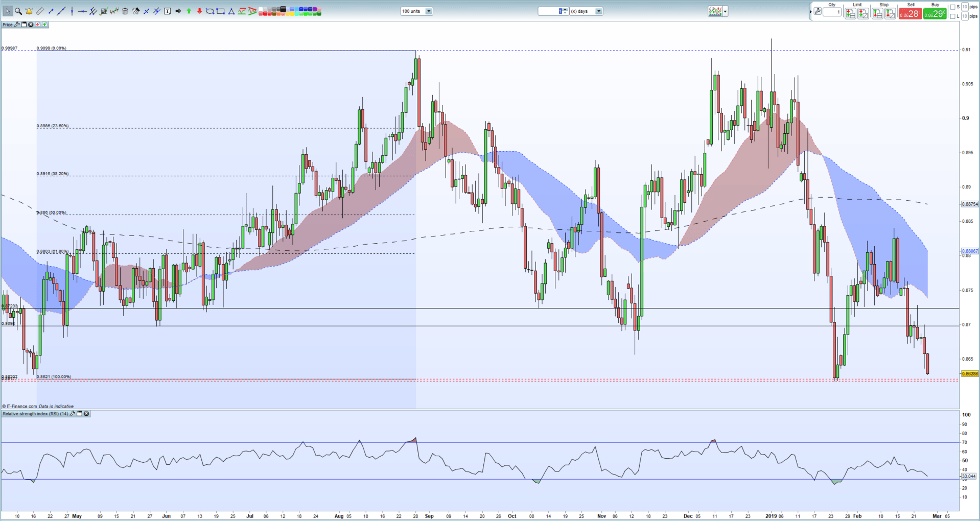Toggle the L pips checkbox
The width and height of the screenshot is (980, 521).
tap(952, 16)
